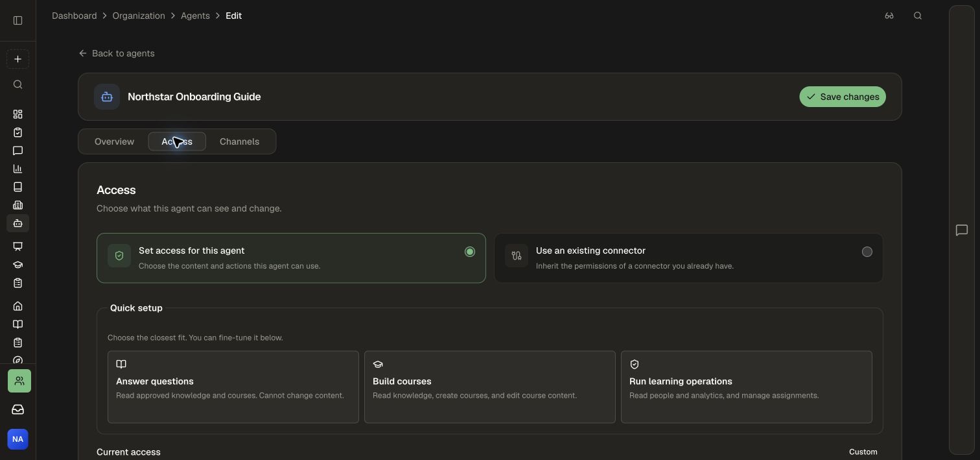Go to Organization breadcrumb
Image resolution: width=980 pixels, height=460 pixels.
139,16
